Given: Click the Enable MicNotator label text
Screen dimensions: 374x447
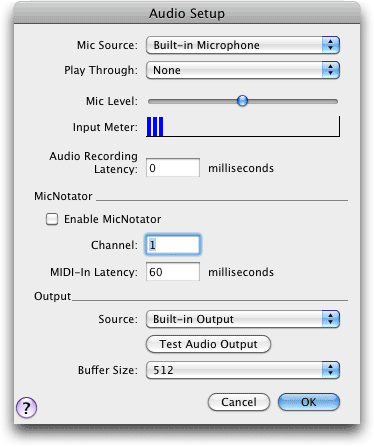Looking at the screenshot, I should click(x=112, y=219).
